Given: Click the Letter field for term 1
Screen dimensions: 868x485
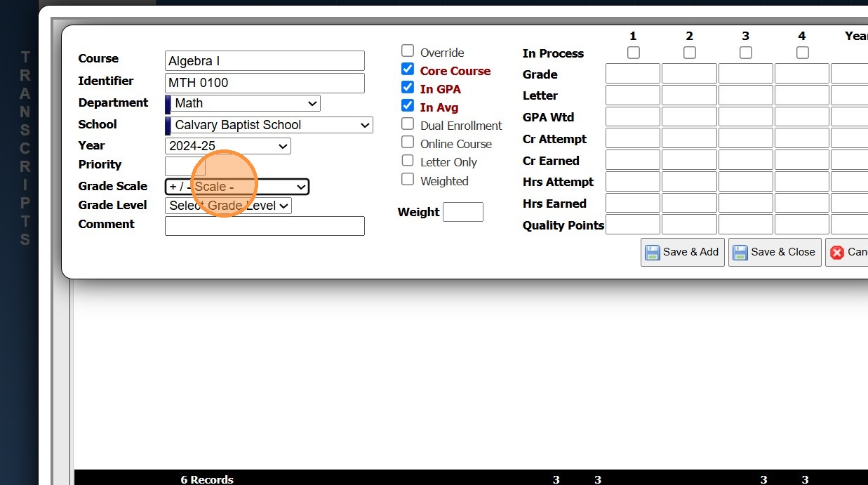Looking at the screenshot, I should [x=633, y=95].
